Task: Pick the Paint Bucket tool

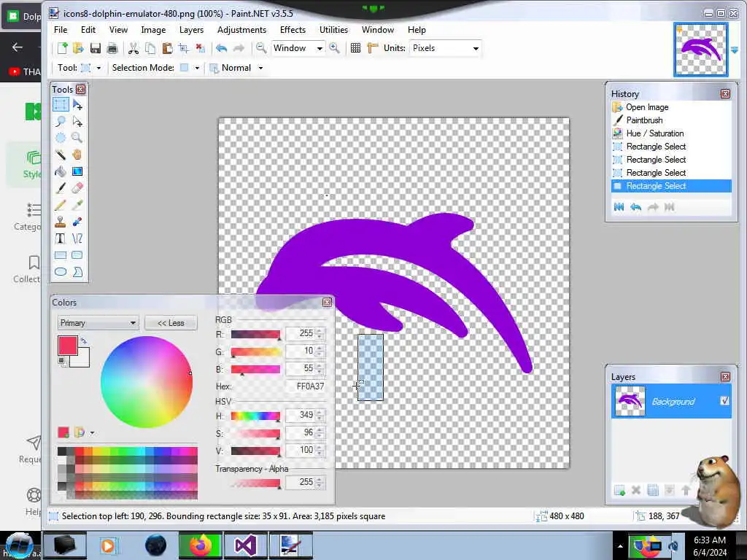Action: click(61, 171)
